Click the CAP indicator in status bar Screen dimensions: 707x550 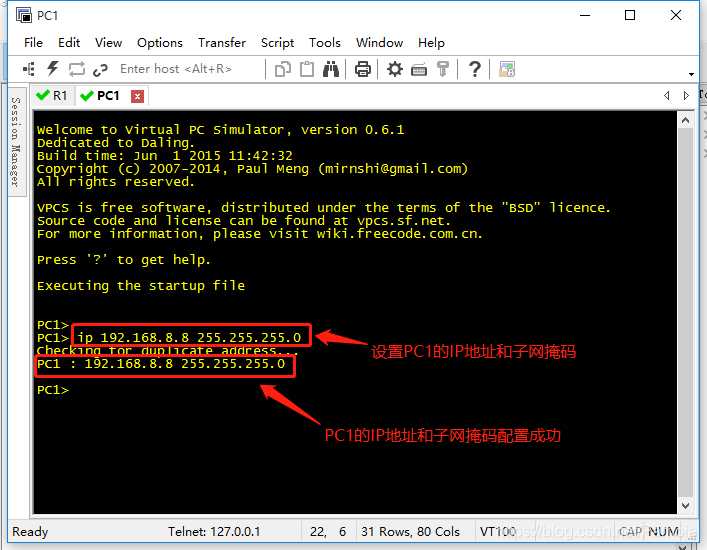point(630,532)
